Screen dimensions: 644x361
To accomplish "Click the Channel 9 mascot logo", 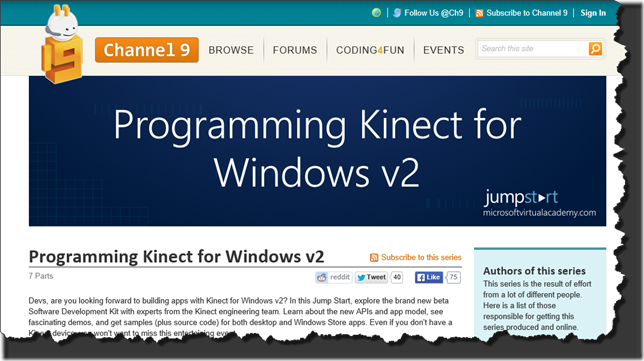I will coord(62,44).
